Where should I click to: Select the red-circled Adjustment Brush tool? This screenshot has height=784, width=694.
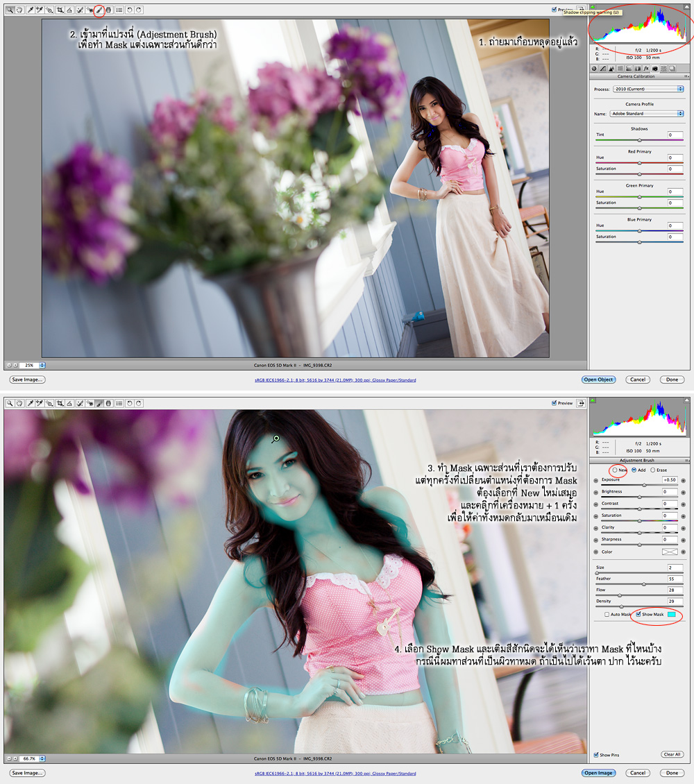pyautogui.click(x=99, y=10)
